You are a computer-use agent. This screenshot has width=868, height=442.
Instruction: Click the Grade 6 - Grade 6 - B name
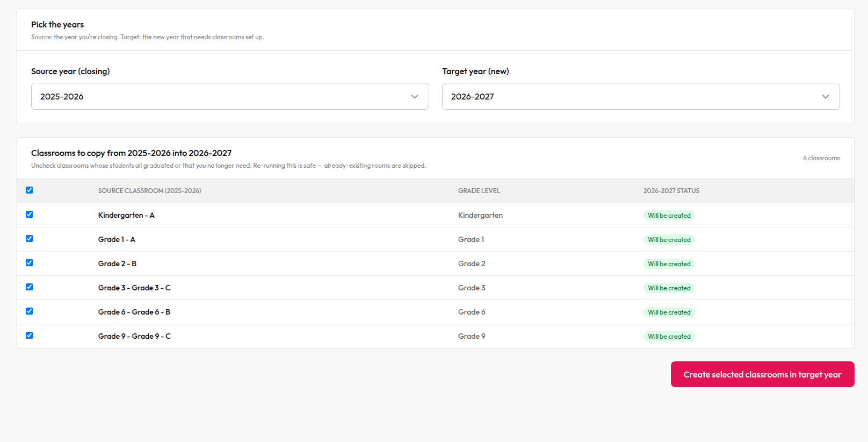pos(134,312)
